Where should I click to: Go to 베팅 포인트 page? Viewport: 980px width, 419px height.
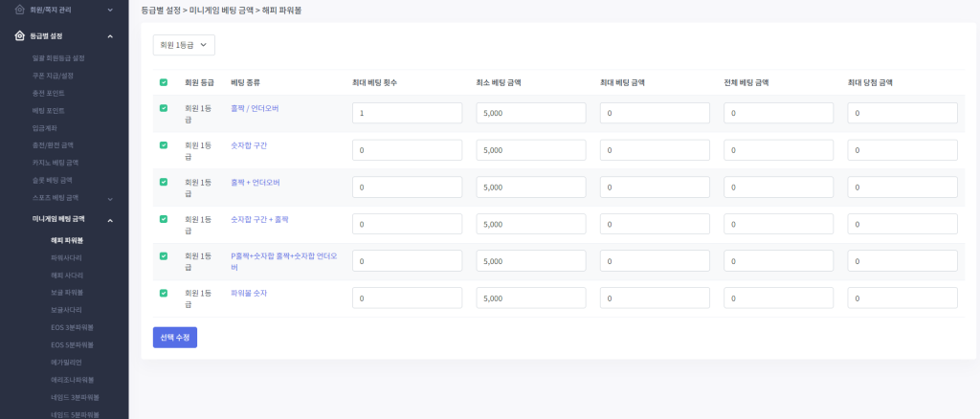48,111
